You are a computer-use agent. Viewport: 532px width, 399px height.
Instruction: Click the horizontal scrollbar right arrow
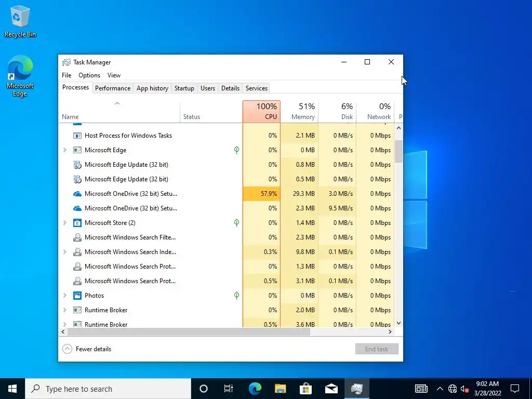pyautogui.click(x=390, y=332)
